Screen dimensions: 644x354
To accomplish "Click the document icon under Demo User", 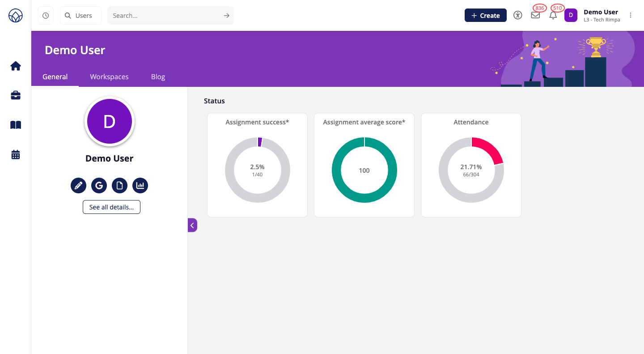I will click(x=119, y=185).
